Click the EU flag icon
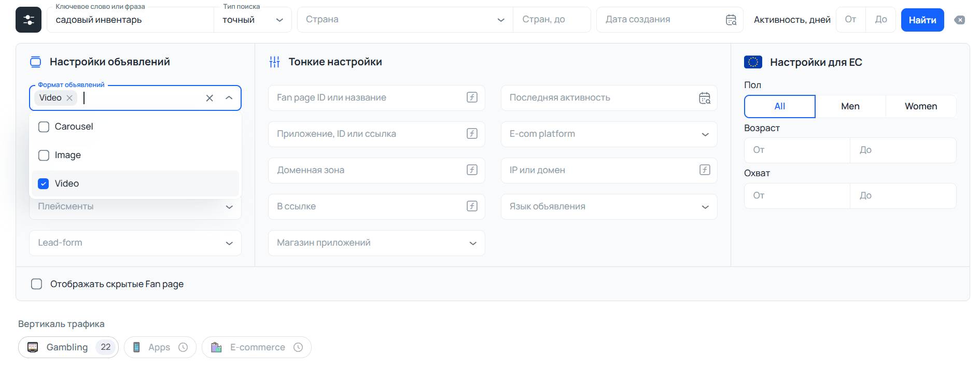The height and width of the screenshot is (383, 980). 753,62
